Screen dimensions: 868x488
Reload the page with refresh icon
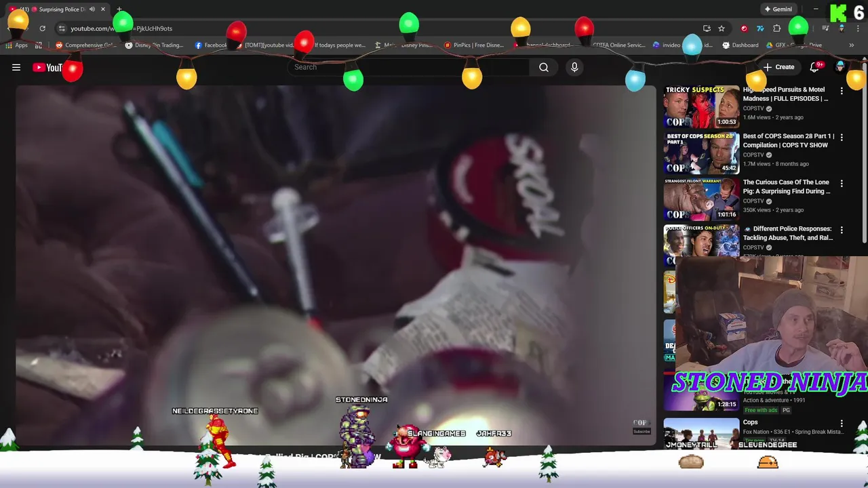coord(42,28)
